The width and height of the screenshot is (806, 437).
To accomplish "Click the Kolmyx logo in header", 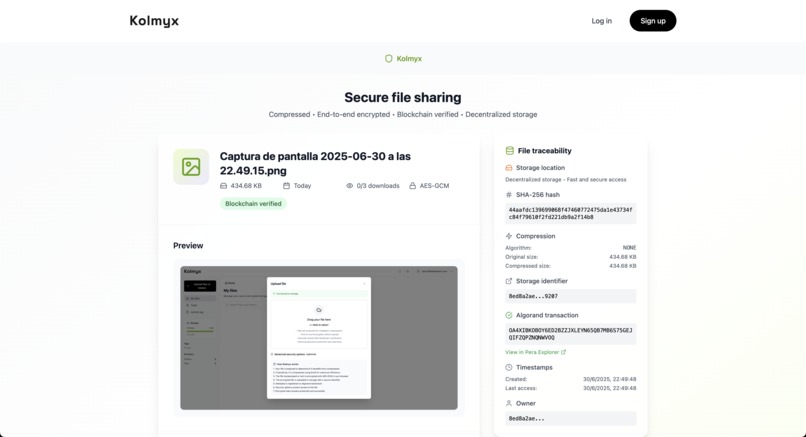I will tap(154, 21).
